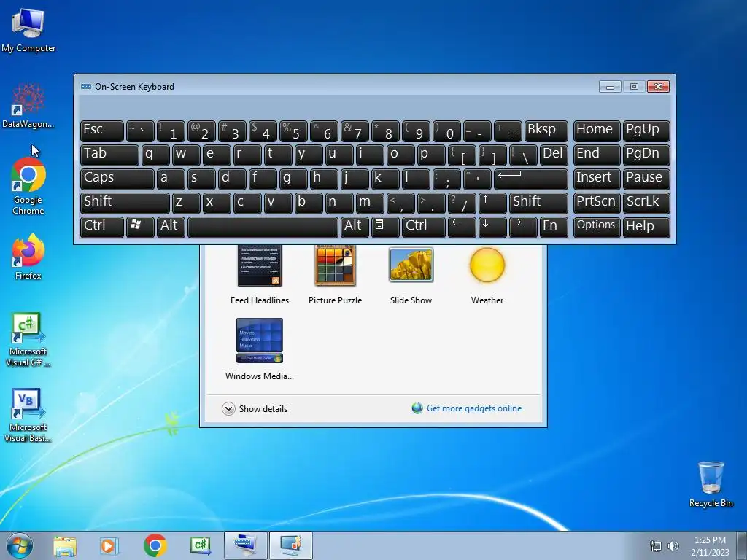The image size is (747, 560).
Task: Click the down arrow key
Action: [492, 227]
